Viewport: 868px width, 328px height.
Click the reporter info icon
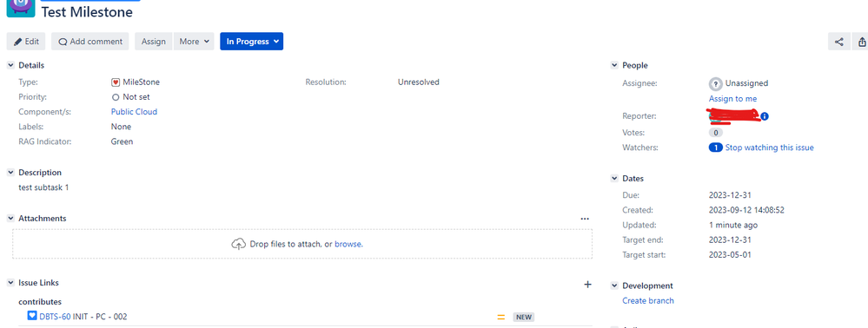tap(765, 116)
